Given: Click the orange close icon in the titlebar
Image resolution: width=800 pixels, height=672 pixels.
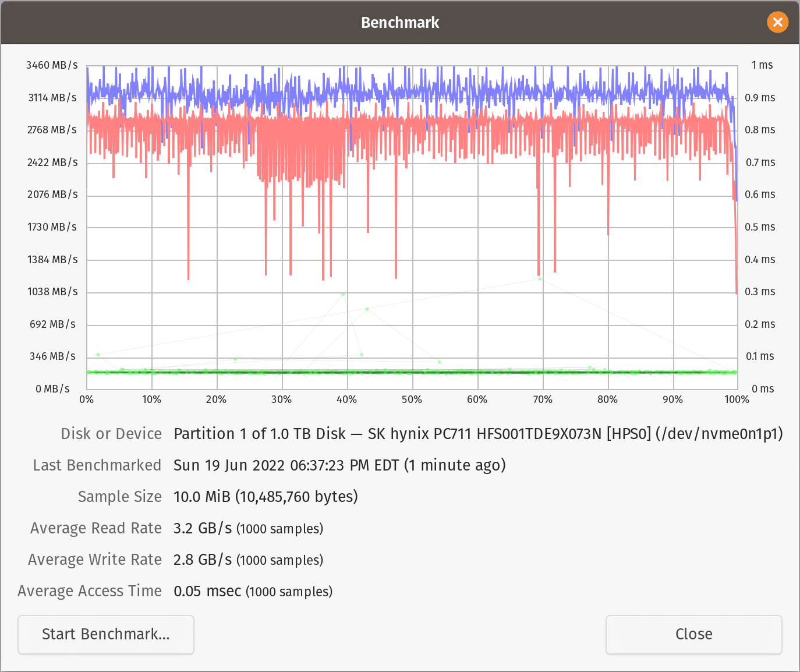Looking at the screenshot, I should pos(778,22).
